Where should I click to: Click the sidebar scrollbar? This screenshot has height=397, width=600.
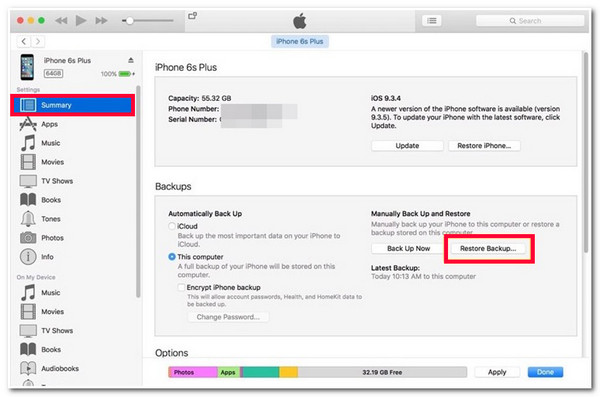pos(138,191)
